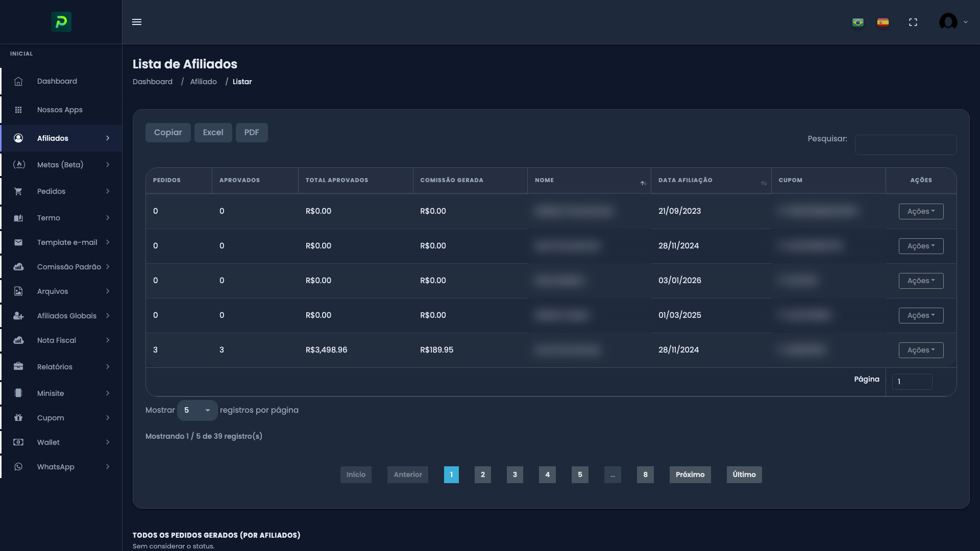Export the list with Excel button

[213, 133]
